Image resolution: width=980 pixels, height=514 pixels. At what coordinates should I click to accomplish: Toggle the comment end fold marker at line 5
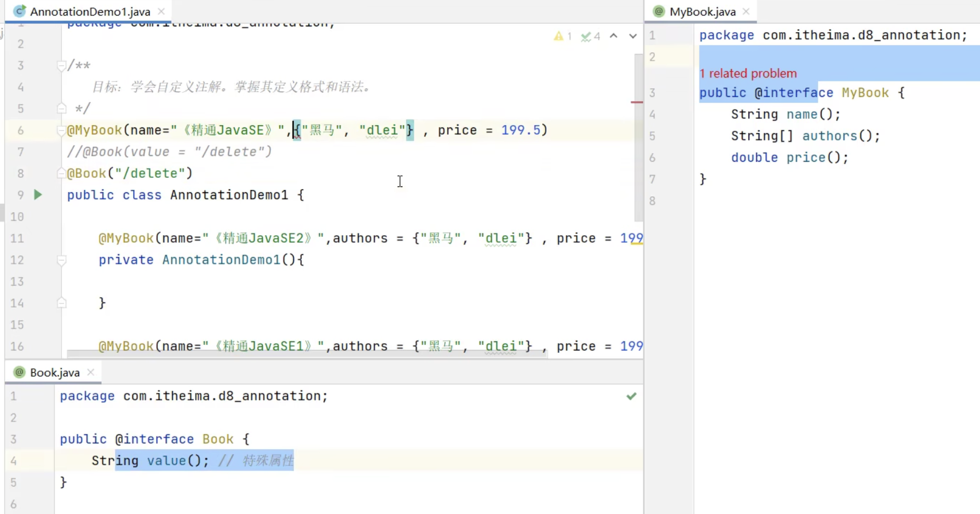61,108
